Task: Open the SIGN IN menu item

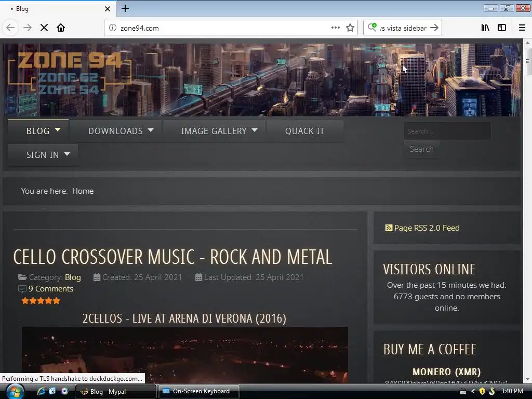Action: (43, 155)
